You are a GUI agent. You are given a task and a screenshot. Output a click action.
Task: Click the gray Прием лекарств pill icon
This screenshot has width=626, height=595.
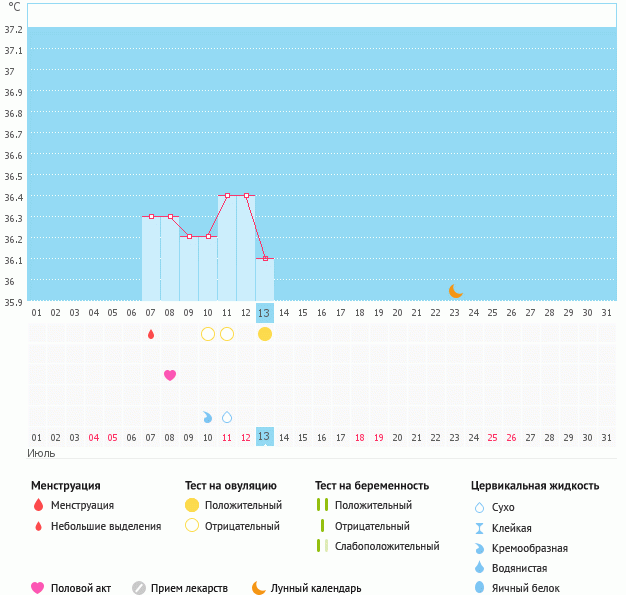[x=139, y=588]
